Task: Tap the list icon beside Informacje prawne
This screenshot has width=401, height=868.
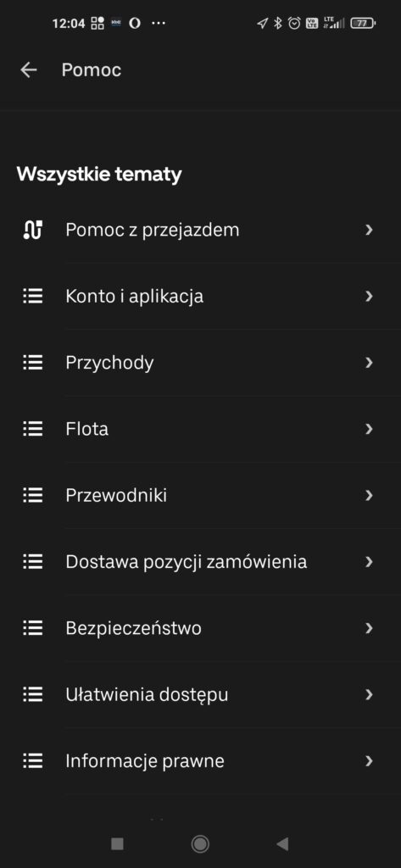Action: [x=33, y=761]
